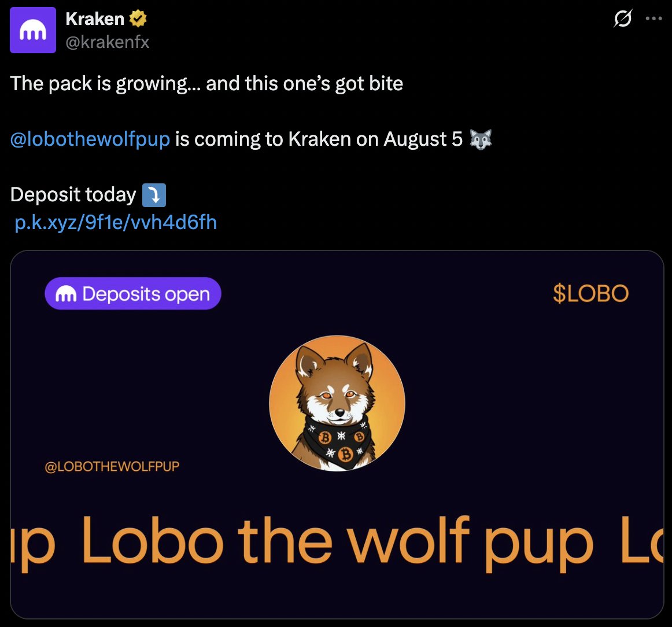Click the Kraken display name
Screen dimensions: 672x627
pyautogui.click(x=95, y=19)
